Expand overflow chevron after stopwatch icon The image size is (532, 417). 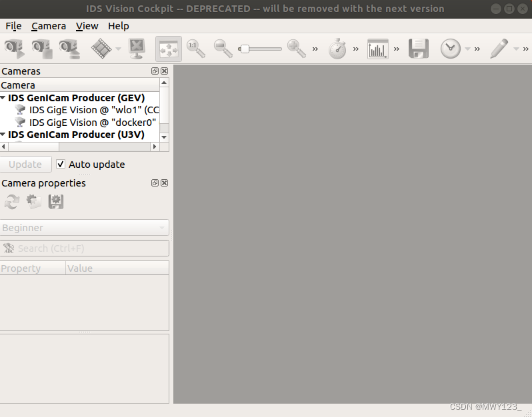coord(356,49)
